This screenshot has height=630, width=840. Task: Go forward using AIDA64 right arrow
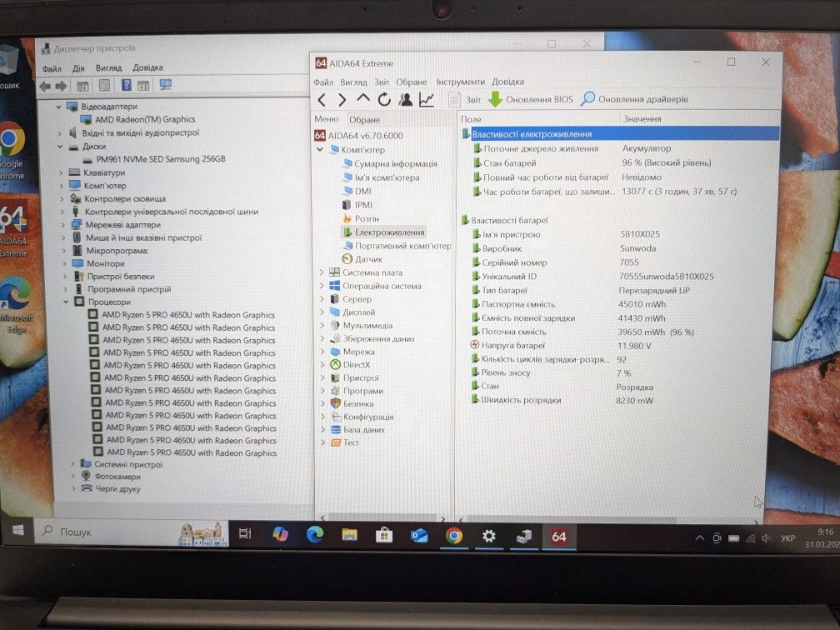click(x=342, y=100)
